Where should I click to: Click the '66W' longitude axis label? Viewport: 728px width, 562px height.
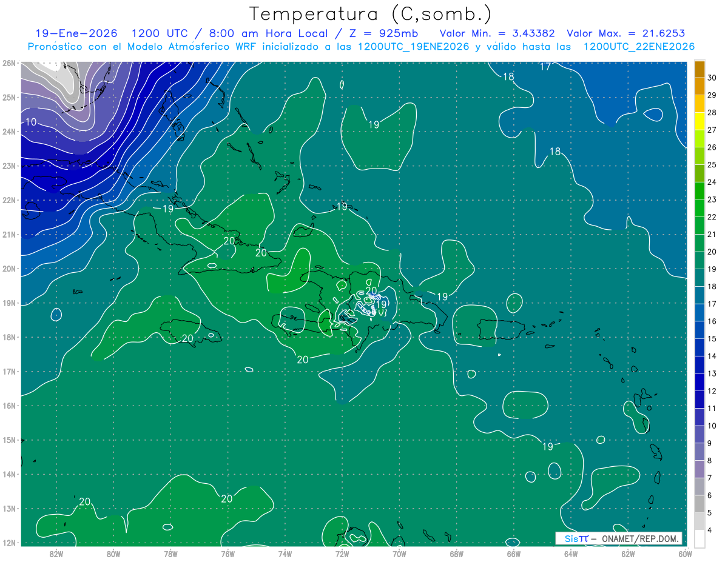[x=514, y=554]
